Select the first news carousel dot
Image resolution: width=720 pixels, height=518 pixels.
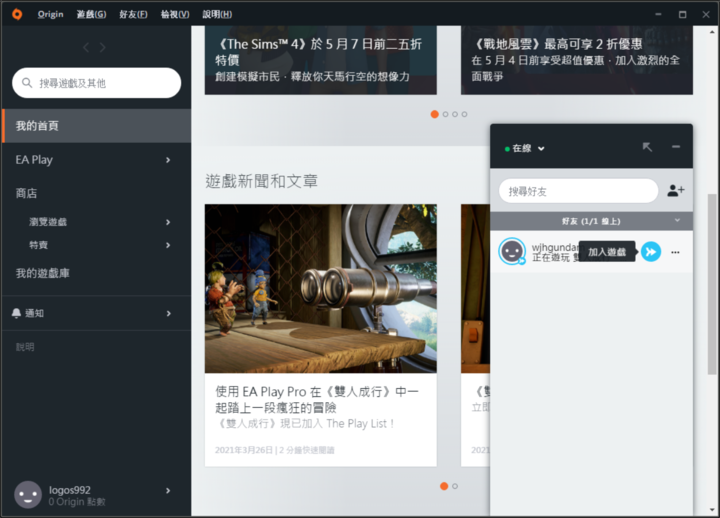click(444, 486)
